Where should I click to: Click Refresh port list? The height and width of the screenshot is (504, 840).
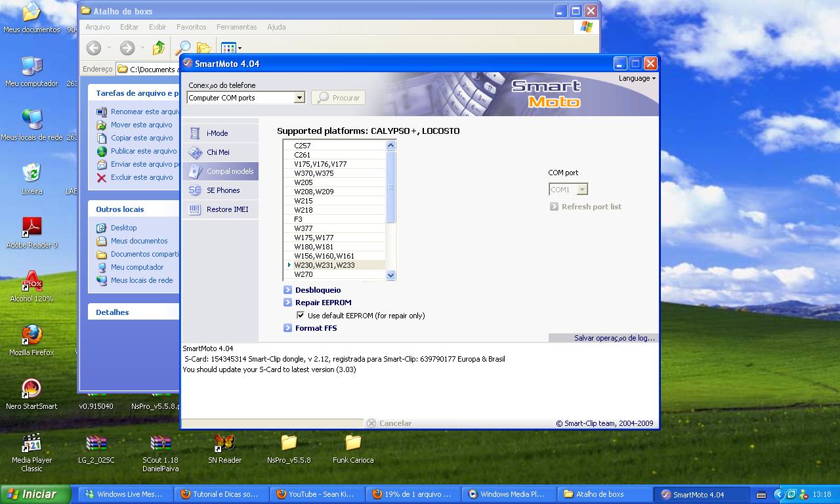tap(585, 207)
